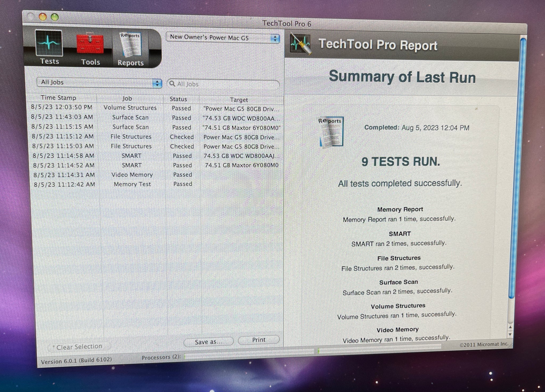Click the "Power Mac G5 80GB Driv..." quoted target
This screenshot has height=392, width=545.
coord(241,109)
